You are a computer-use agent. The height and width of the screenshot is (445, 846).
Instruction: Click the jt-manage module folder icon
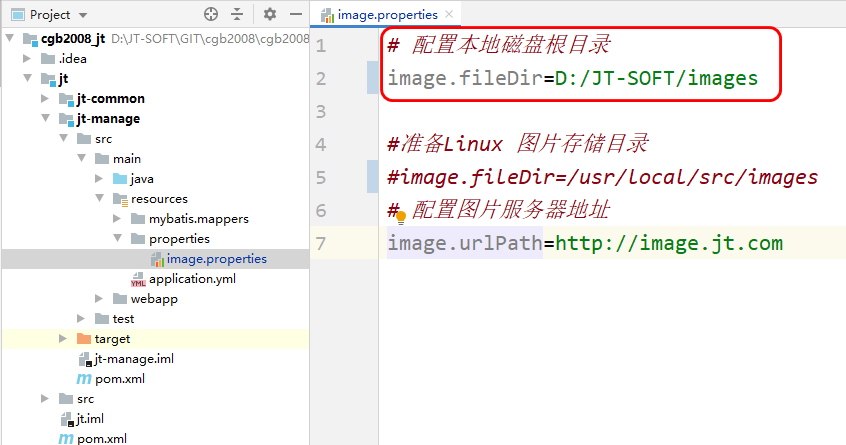(x=66, y=119)
